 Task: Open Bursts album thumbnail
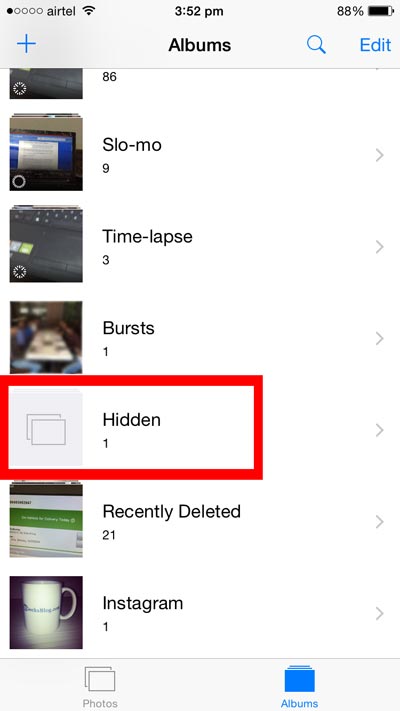click(x=46, y=337)
